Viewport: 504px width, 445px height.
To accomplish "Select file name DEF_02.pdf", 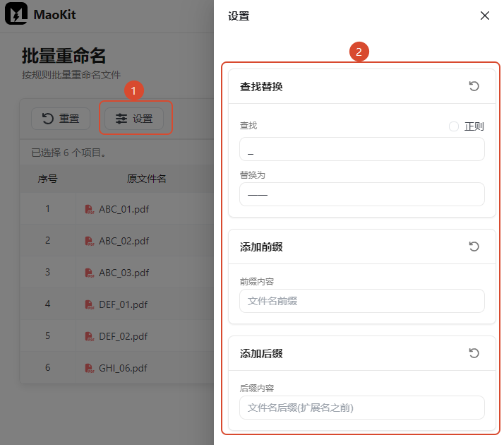I will (123, 336).
